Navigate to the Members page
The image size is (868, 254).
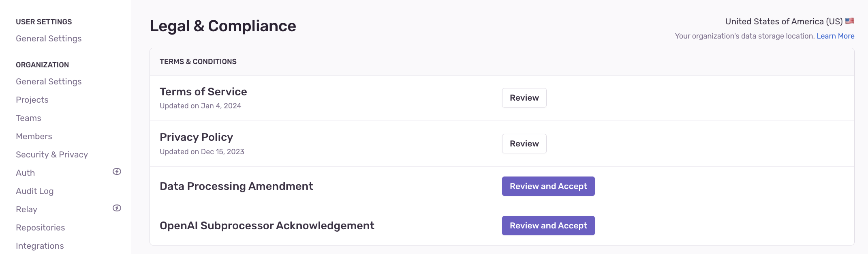[34, 136]
